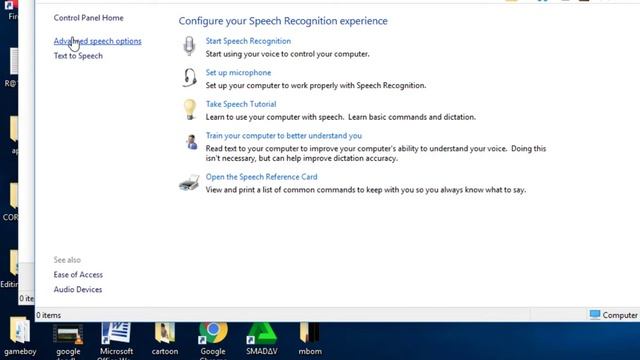640x360 pixels.
Task: Launch the SMADAV desktop shortcut
Action: pos(262,339)
